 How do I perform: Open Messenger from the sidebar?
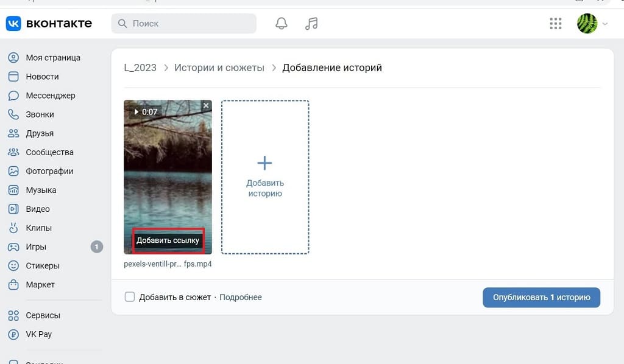point(50,96)
